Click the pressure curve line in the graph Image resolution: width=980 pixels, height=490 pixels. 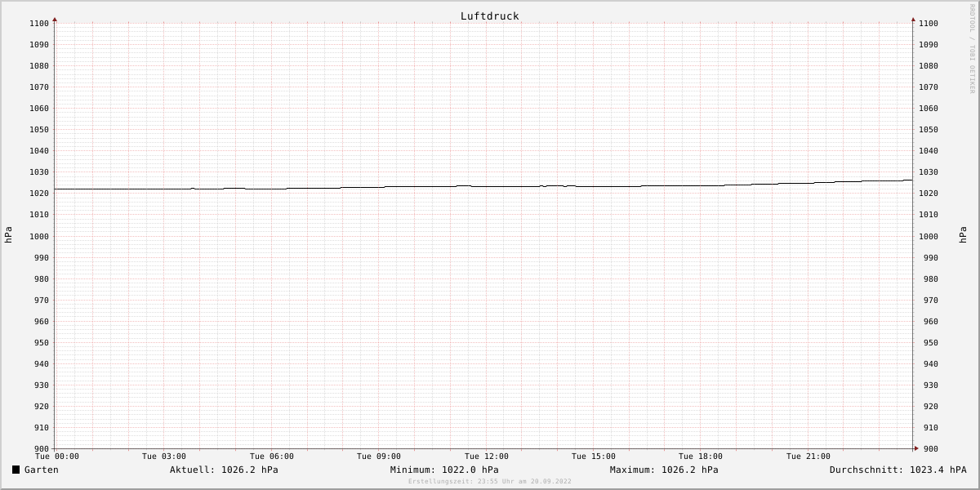click(483, 186)
